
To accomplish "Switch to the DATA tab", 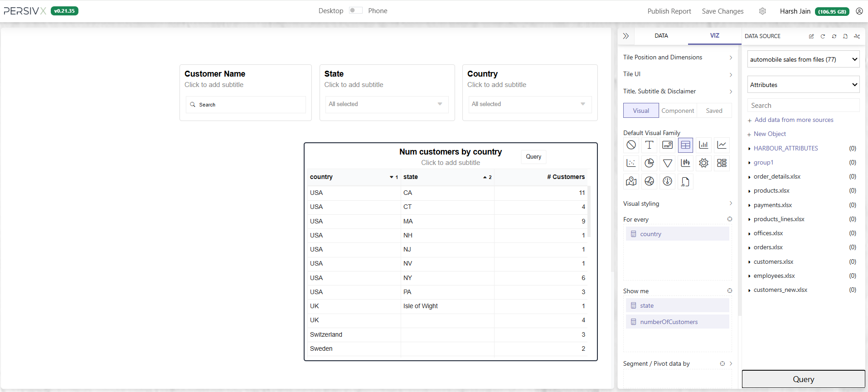I will [x=661, y=36].
